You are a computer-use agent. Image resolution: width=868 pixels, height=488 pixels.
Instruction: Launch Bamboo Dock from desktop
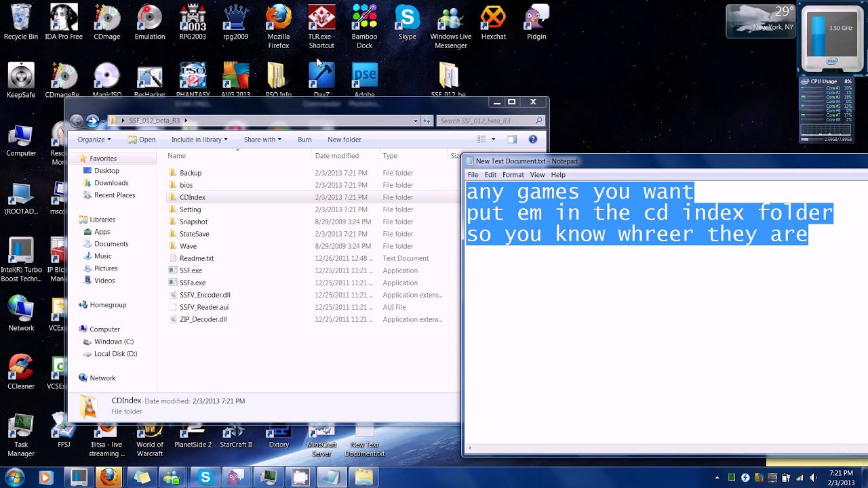(364, 26)
